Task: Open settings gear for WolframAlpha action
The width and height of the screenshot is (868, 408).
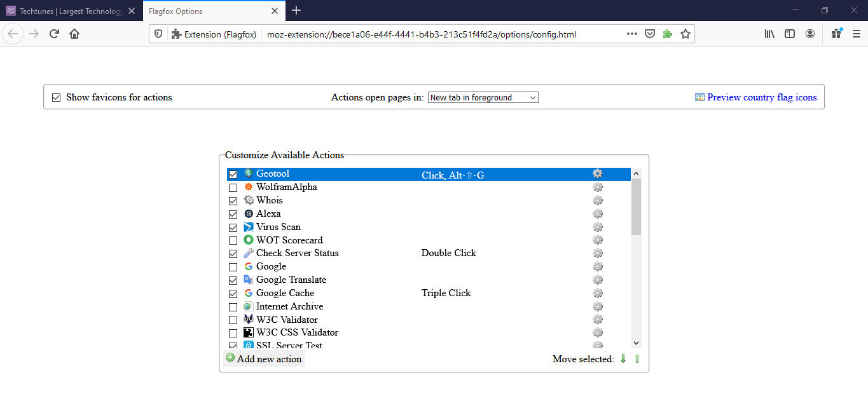Action: 597,187
